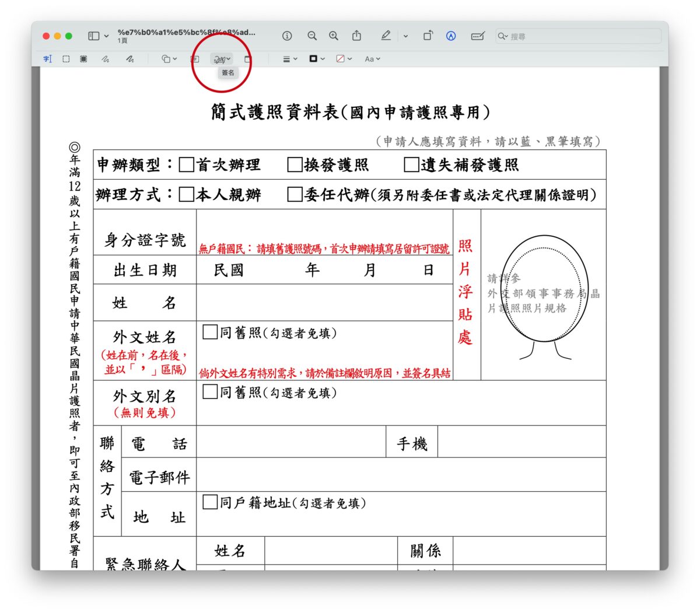Choose the Redact selection tool
The image size is (700, 612).
pos(83,59)
